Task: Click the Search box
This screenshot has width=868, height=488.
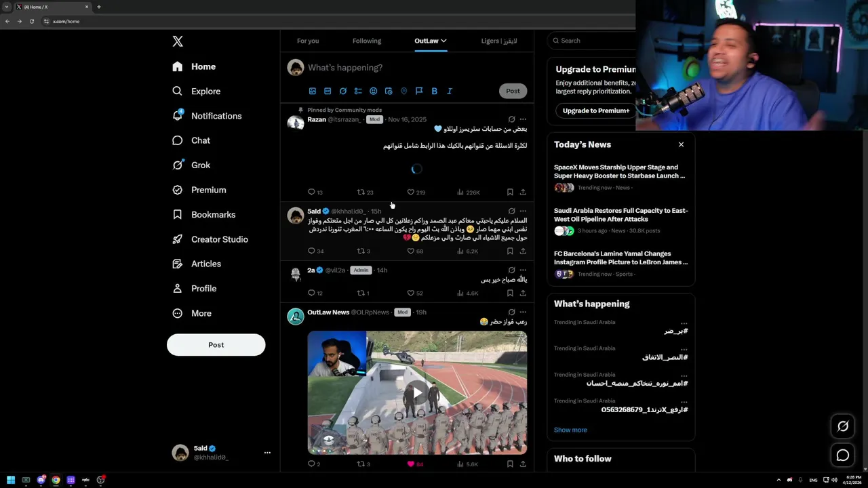Action: (x=591, y=41)
